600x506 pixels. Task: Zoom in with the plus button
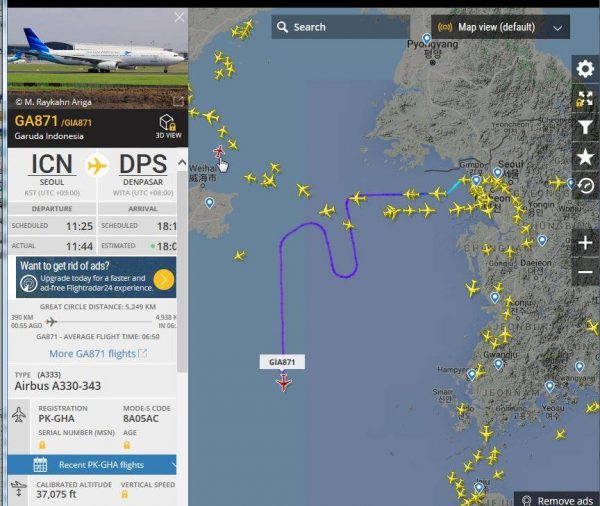585,243
